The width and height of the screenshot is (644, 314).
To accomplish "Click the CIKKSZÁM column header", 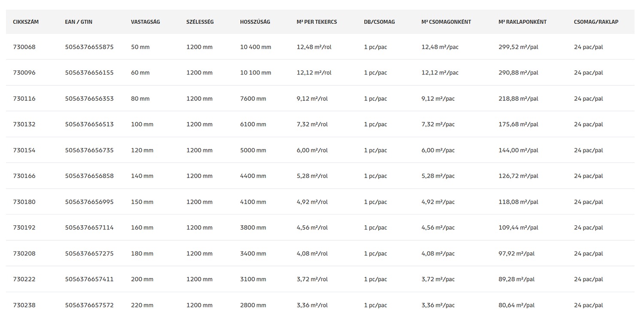I will coord(26,22).
